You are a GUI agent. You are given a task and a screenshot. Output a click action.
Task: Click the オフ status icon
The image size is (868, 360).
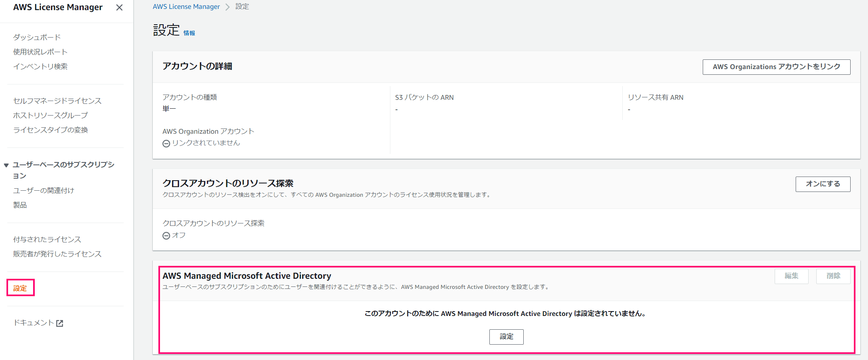point(166,236)
